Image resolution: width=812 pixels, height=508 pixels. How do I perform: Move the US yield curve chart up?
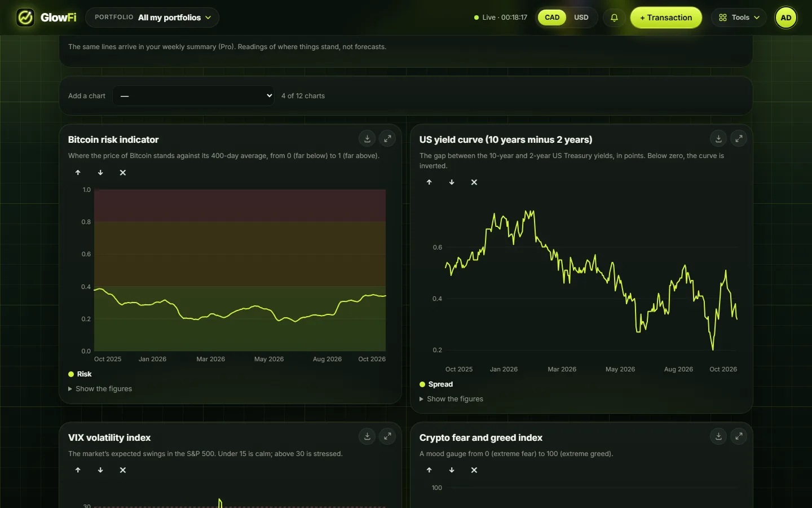[429, 182]
